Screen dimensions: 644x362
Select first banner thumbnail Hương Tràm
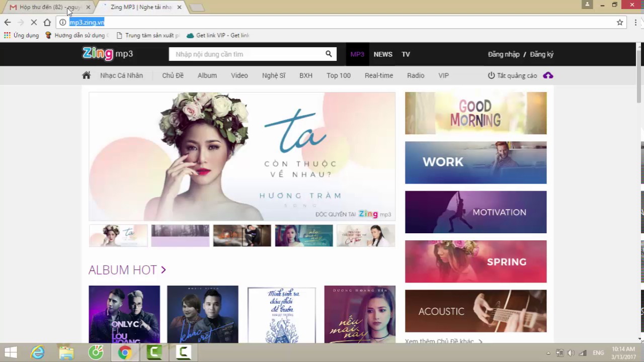(x=118, y=235)
